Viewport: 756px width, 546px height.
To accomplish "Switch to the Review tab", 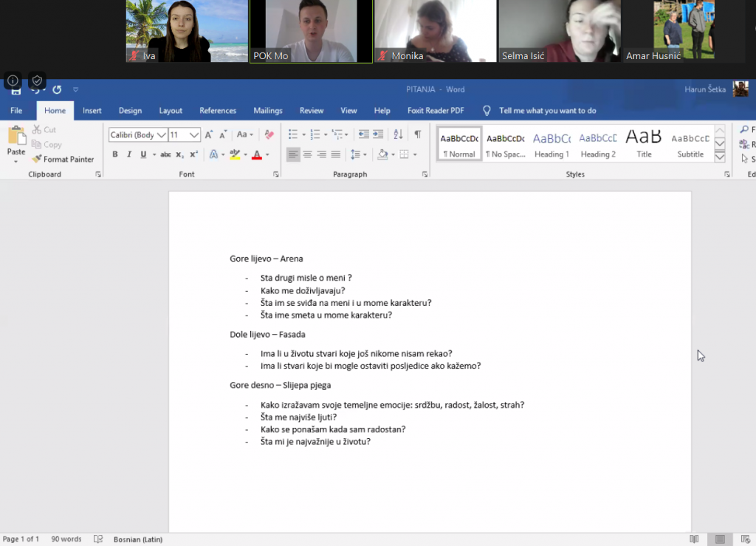I will tap(312, 111).
